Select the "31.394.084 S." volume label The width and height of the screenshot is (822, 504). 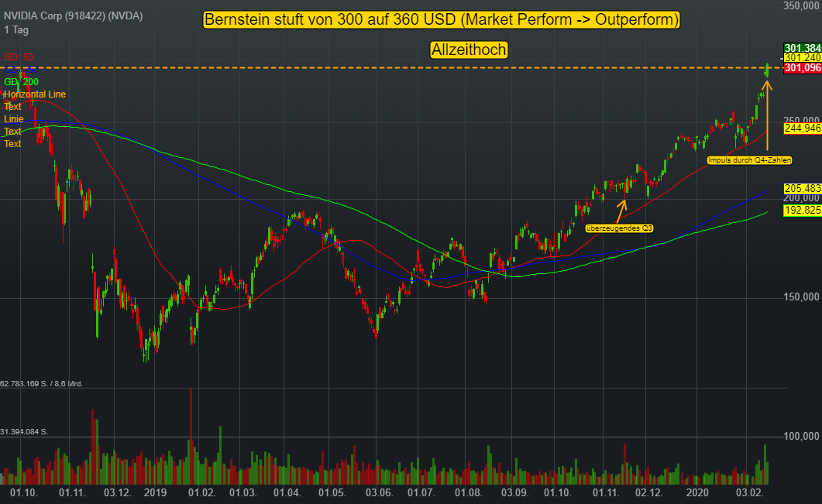[24, 432]
